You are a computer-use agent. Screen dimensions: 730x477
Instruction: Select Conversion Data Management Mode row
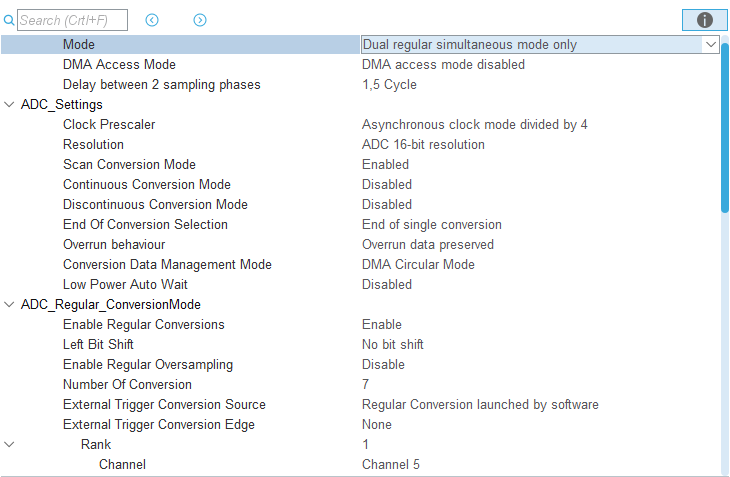[x=360, y=264]
